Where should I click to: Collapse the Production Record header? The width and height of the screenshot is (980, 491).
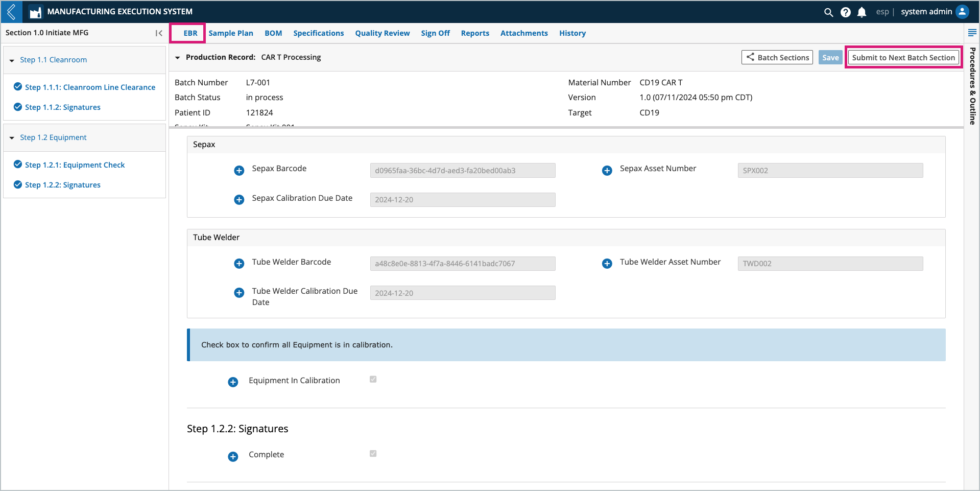point(178,58)
